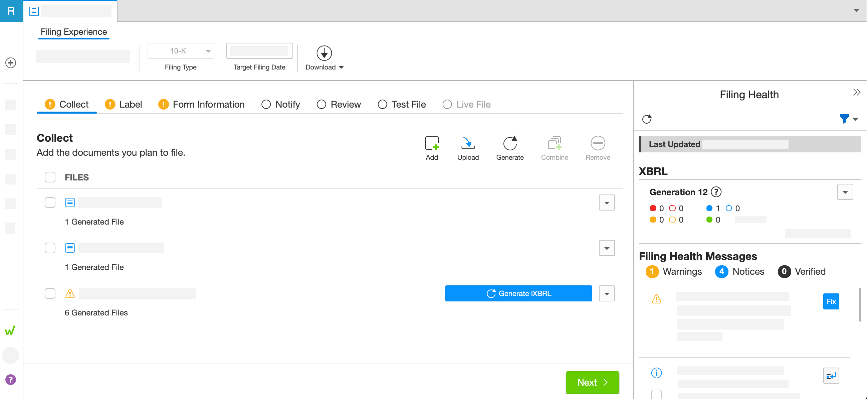Toggle the FILES select-all checkbox
The width and height of the screenshot is (868, 399).
pyautogui.click(x=50, y=177)
